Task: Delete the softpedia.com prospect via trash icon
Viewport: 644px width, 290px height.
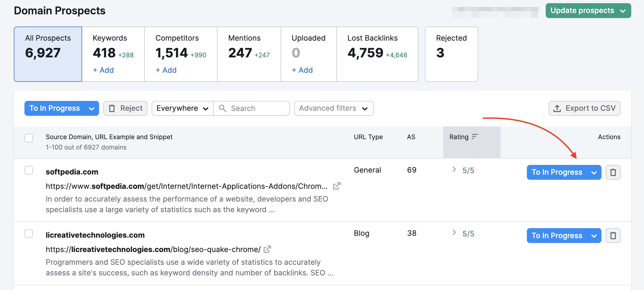Action: [613, 172]
